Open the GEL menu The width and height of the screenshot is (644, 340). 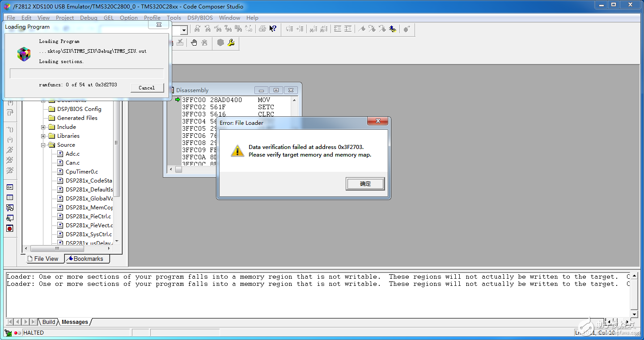point(109,18)
